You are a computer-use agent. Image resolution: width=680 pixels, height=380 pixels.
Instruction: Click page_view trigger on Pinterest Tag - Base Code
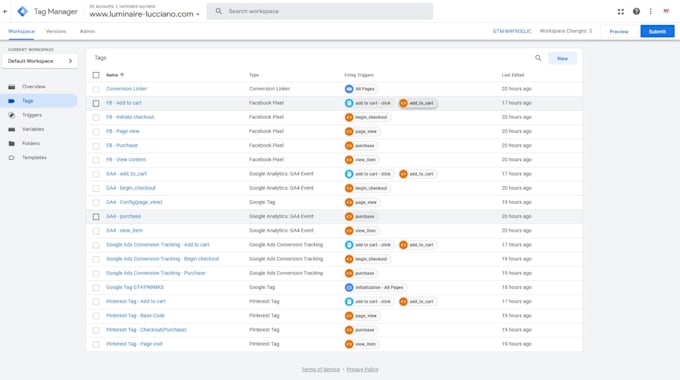[362, 316]
